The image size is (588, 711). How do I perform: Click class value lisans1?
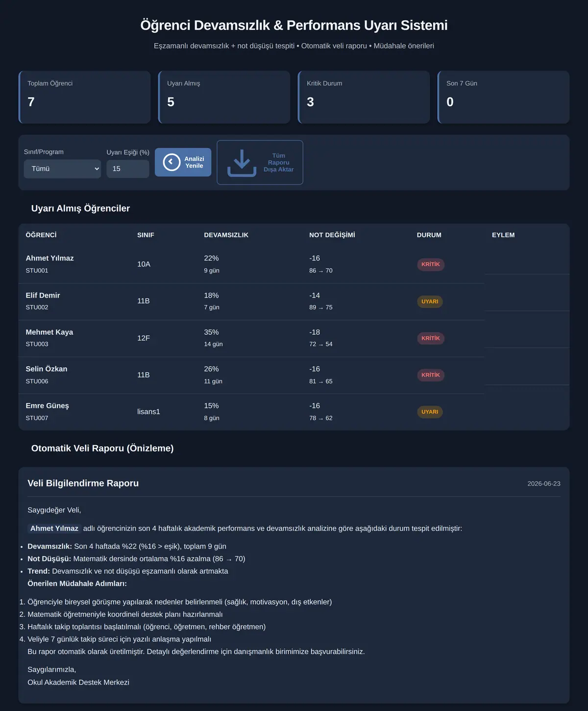pos(148,412)
